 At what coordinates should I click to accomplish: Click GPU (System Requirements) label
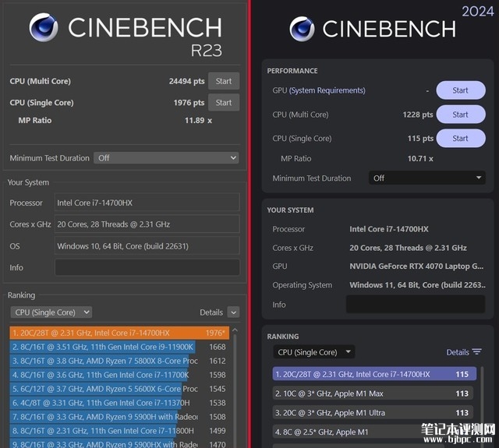pyautogui.click(x=319, y=90)
